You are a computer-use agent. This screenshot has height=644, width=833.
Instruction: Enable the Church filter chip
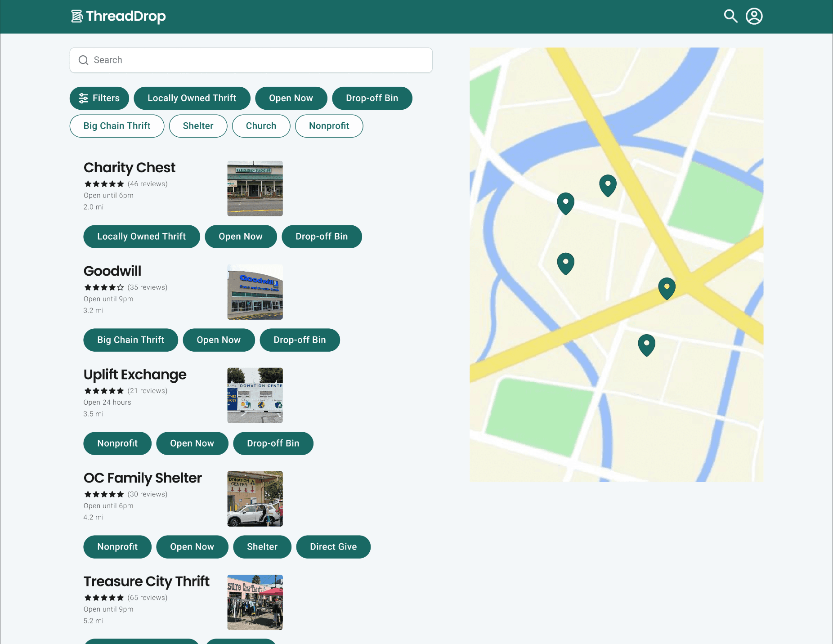[261, 126]
